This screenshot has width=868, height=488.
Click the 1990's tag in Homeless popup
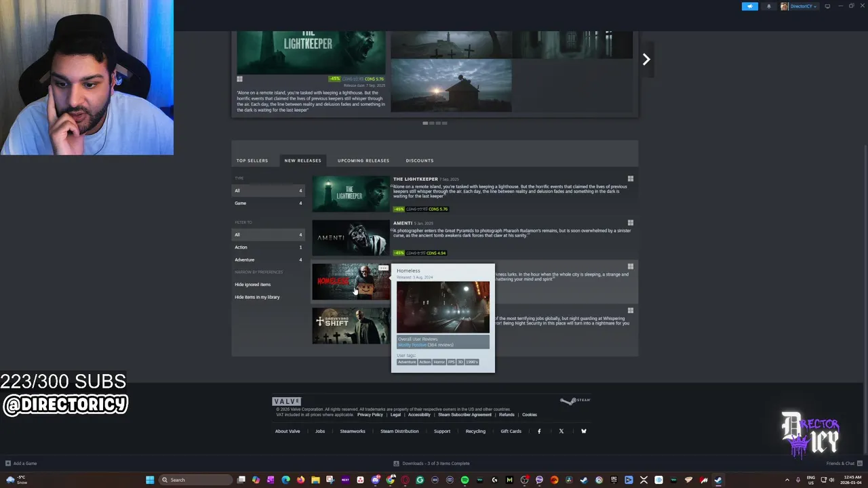click(x=472, y=362)
